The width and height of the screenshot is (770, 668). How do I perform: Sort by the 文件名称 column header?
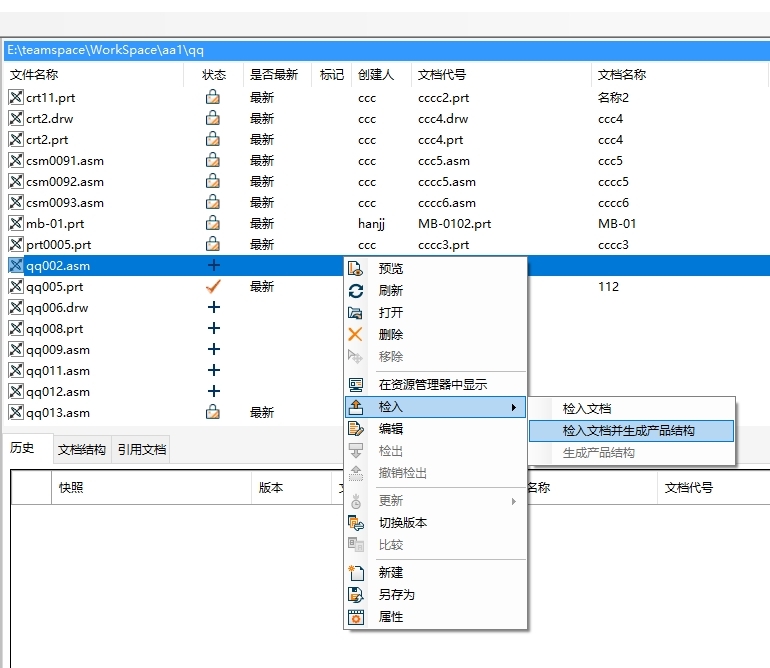(x=94, y=75)
